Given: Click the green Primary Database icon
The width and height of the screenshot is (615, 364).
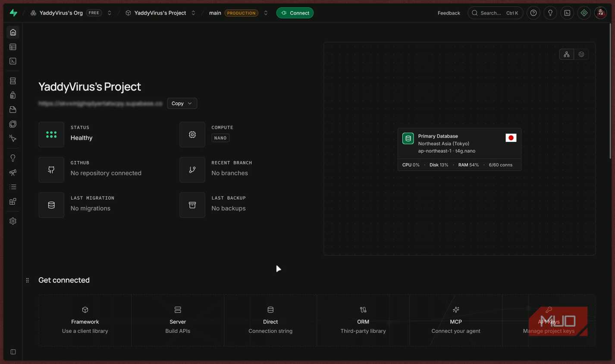Looking at the screenshot, I should (x=408, y=138).
